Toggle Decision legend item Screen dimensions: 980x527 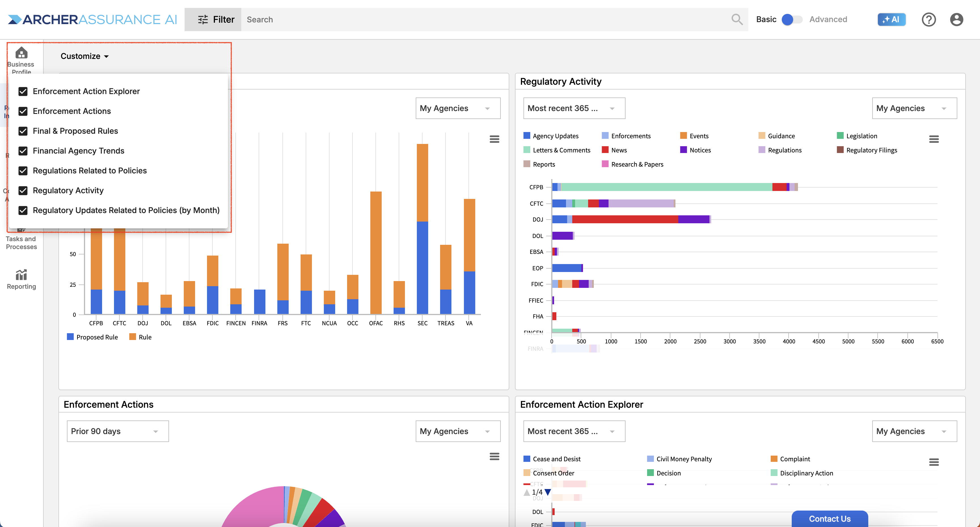pyautogui.click(x=664, y=473)
